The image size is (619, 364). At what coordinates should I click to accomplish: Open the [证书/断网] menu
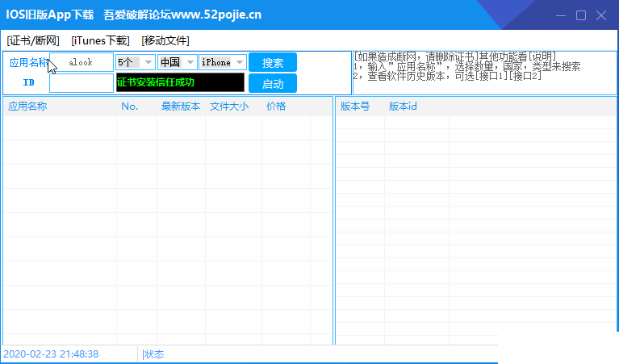[33, 40]
